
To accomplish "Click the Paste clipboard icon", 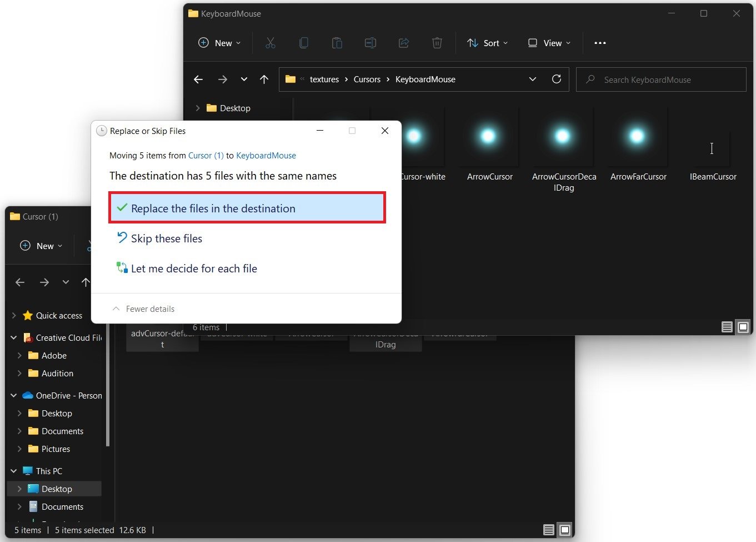I will [337, 43].
